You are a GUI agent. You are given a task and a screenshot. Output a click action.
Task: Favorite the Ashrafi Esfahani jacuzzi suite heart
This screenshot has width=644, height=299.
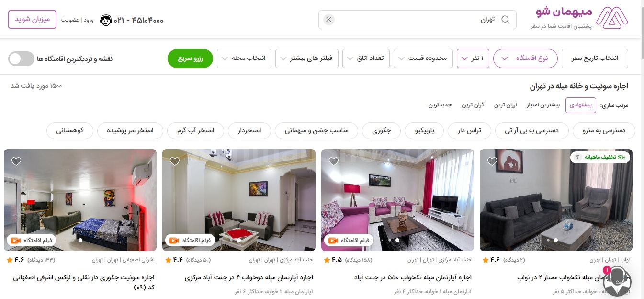16,161
